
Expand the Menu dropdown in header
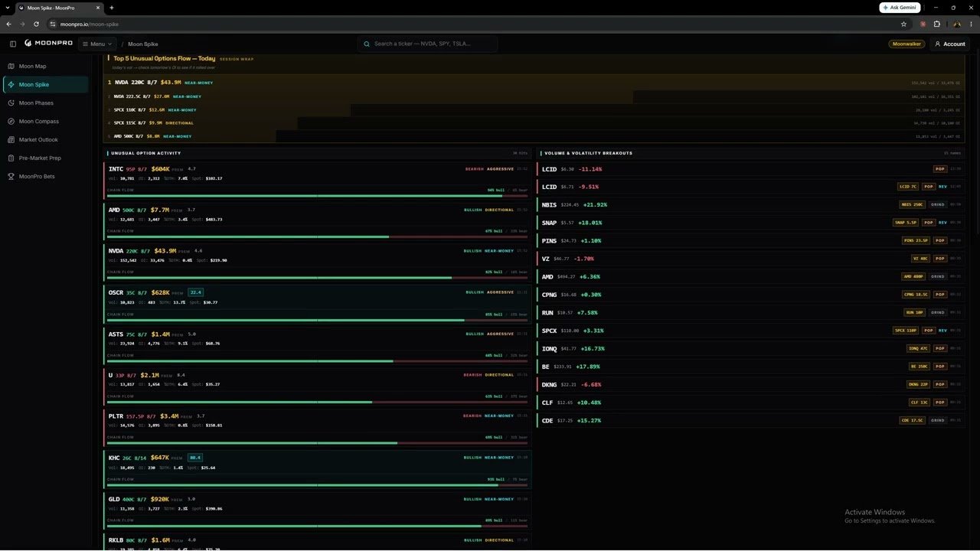[97, 44]
